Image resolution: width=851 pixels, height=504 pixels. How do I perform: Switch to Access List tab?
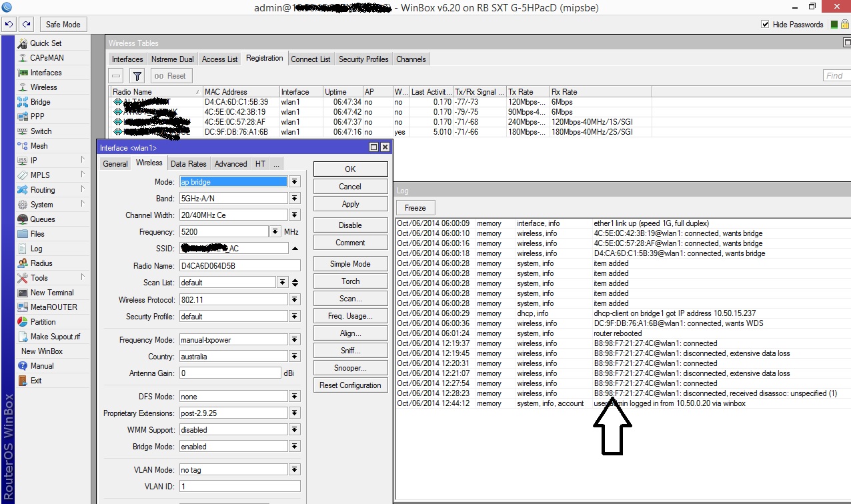tap(219, 59)
